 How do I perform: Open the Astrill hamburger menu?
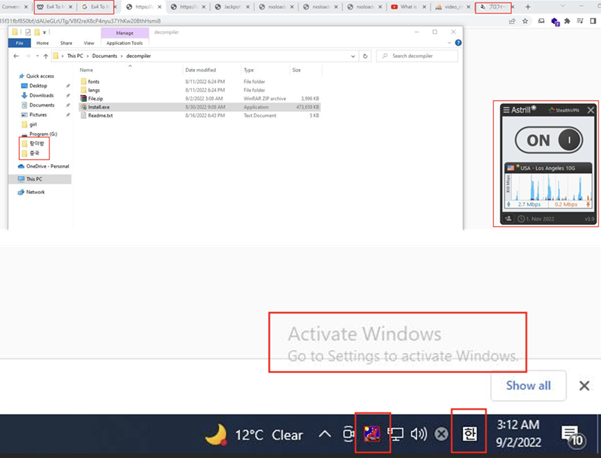[507, 110]
